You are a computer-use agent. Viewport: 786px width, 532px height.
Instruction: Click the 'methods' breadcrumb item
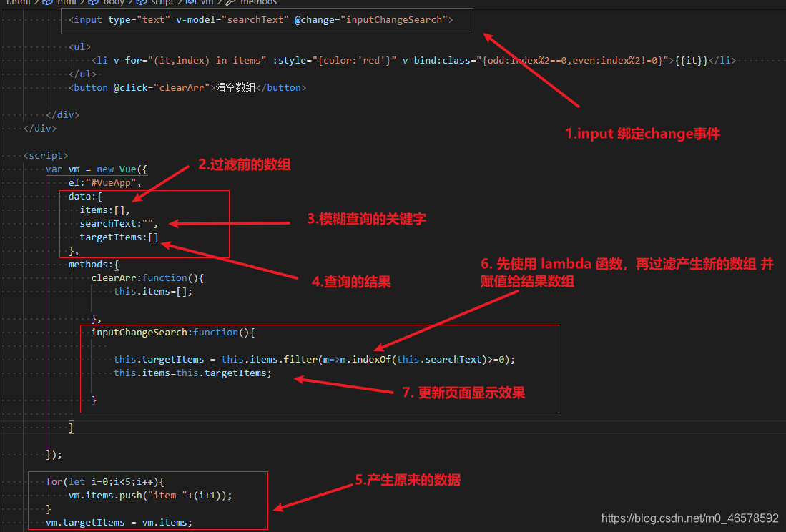[259, 3]
